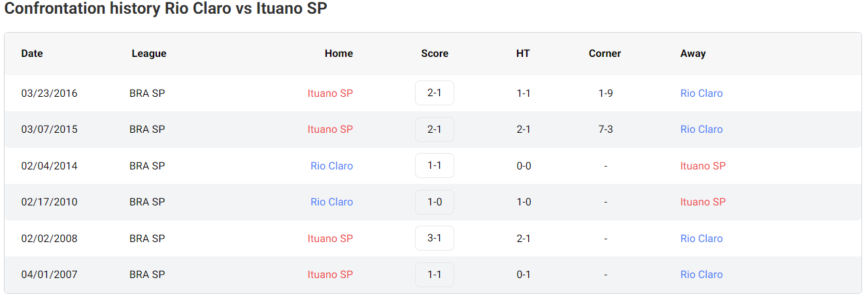The height and width of the screenshot is (297, 868).
Task: Open the 2-1 score for 03/07/2015 match
Action: (435, 130)
